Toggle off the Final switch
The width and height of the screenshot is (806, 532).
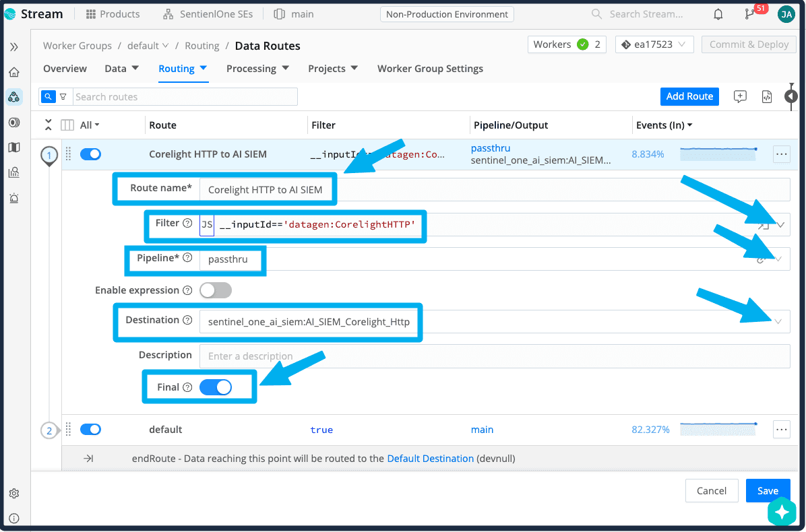[216, 387]
